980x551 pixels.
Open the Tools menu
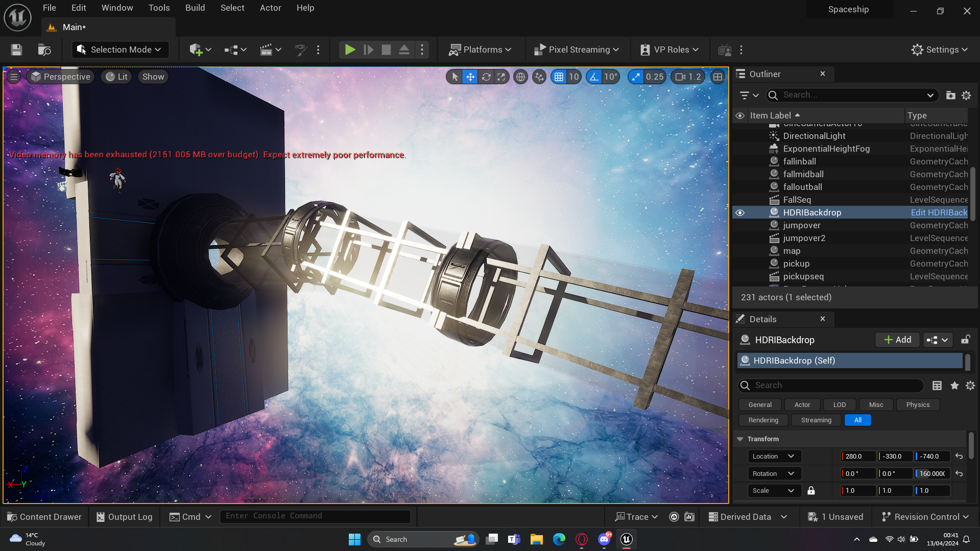159,8
